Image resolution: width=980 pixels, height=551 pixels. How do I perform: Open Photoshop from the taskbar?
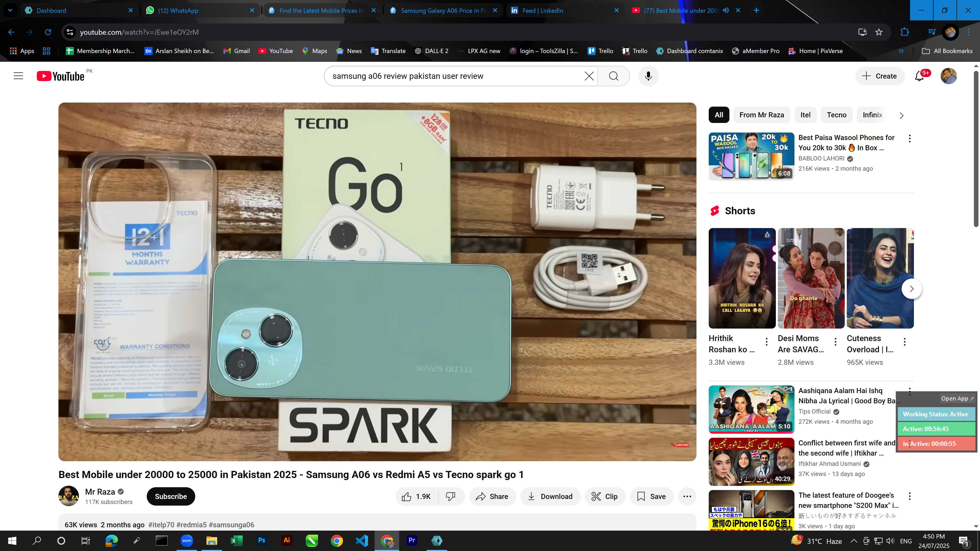(x=261, y=540)
